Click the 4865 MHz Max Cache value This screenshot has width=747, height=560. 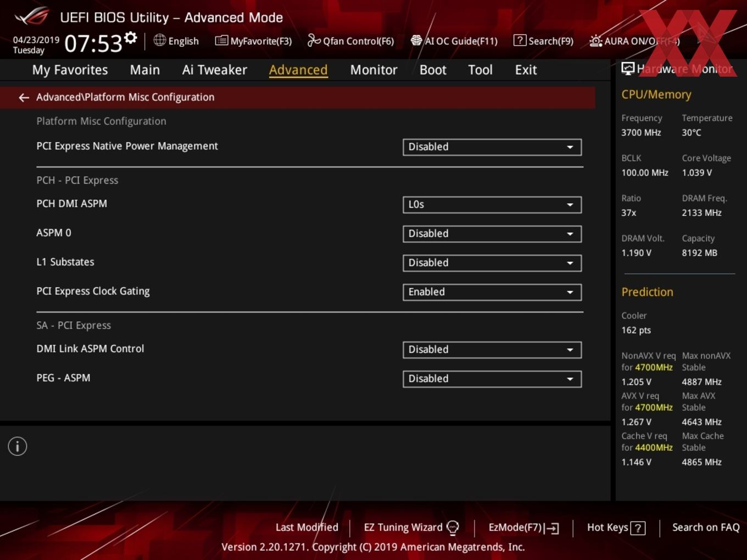(701, 462)
